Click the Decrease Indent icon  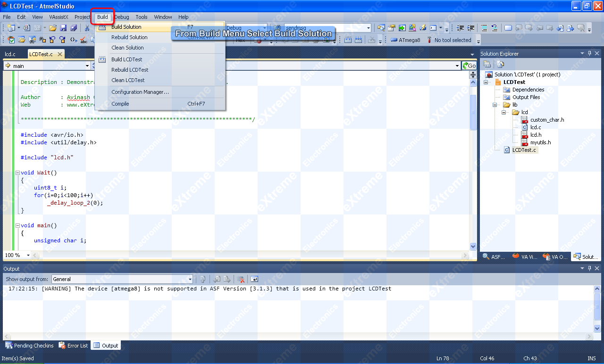[460, 28]
